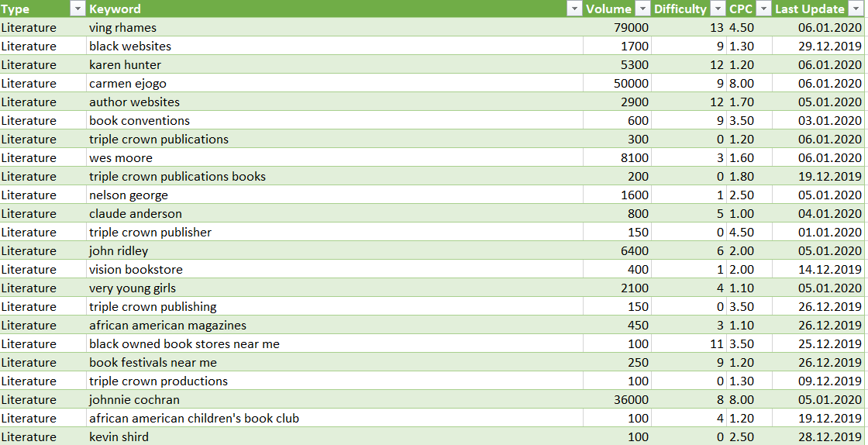Open the Type column filter dropdown
The height and width of the screenshot is (445, 868).
coord(78,9)
